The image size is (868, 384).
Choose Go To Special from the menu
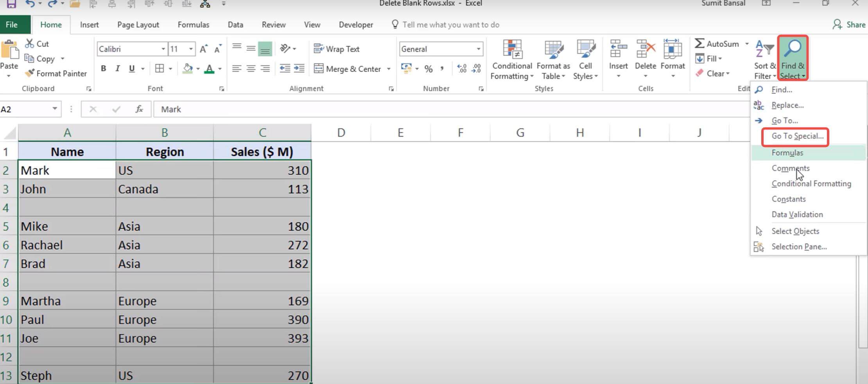coord(796,136)
